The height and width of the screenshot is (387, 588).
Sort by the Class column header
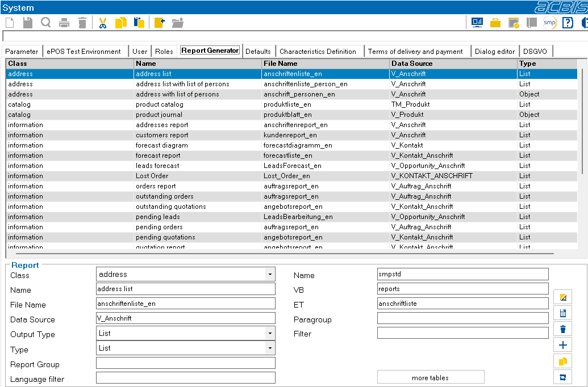pos(70,64)
